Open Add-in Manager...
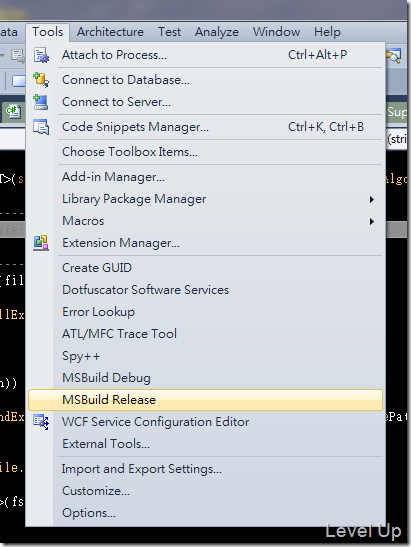This screenshot has height=547, width=411. coord(206,177)
